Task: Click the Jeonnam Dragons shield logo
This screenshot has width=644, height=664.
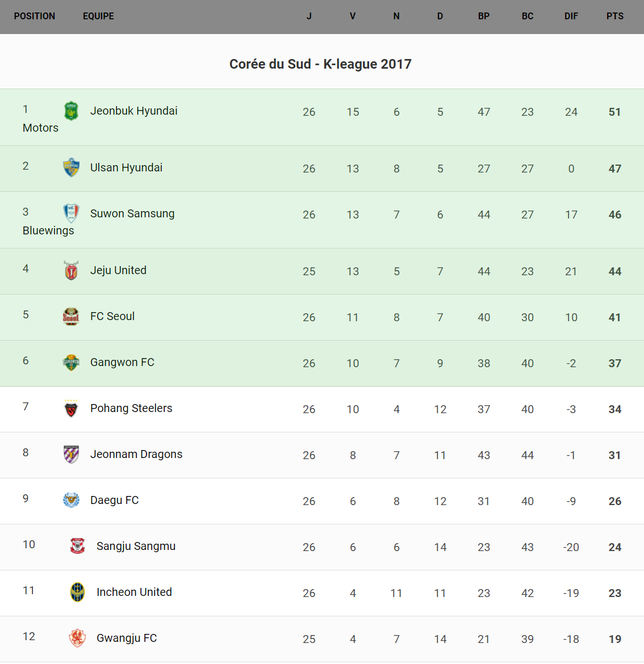Action: pos(71,454)
